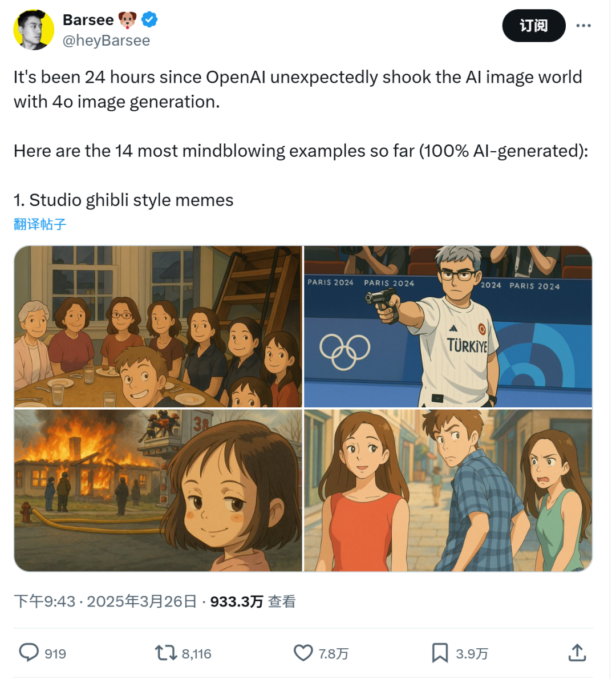This screenshot has width=616, height=679.
Task: Open the burning house girl image
Action: coord(158,490)
